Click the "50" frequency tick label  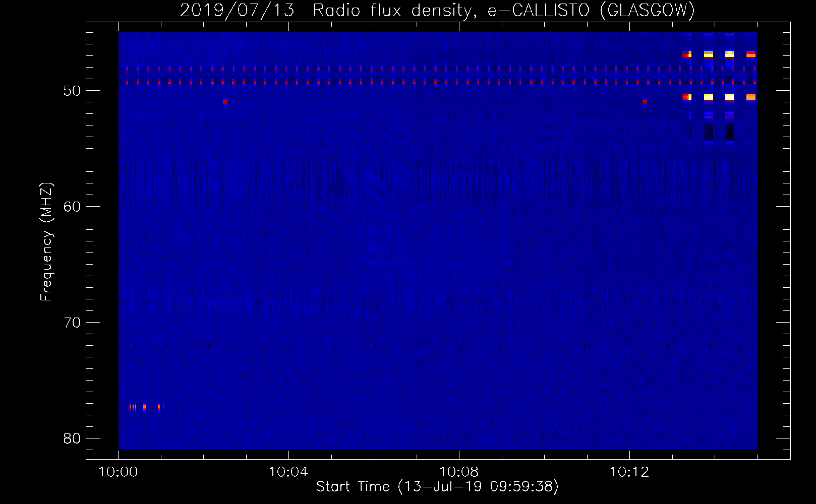pos(72,91)
